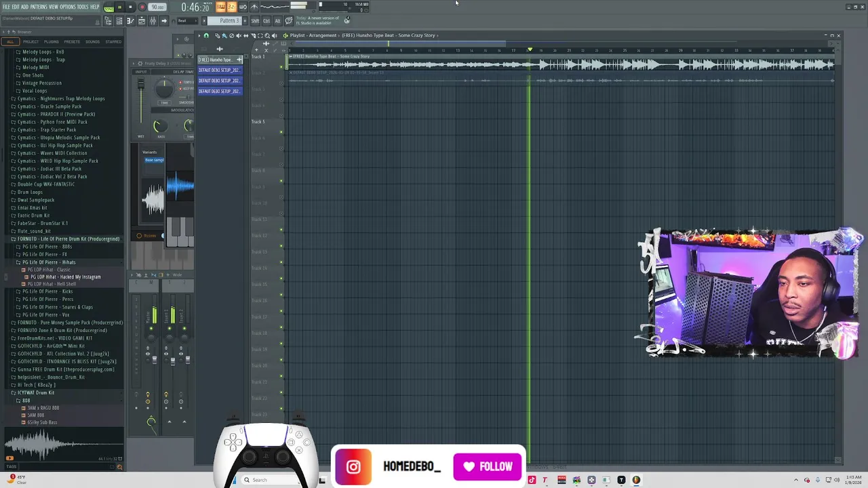Click the update notification icon near version message
Viewport: 868px width, 488px height.
(x=347, y=20)
